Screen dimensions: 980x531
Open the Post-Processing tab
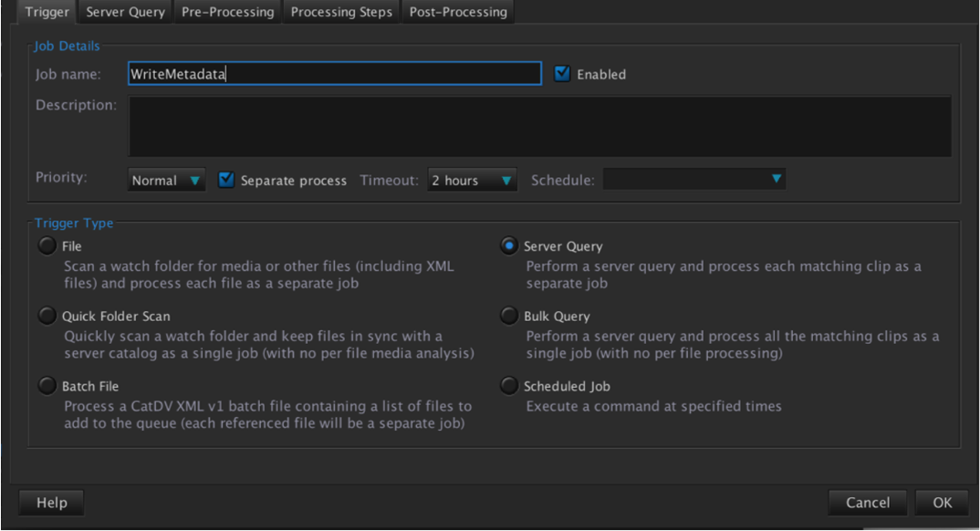pyautogui.click(x=458, y=12)
